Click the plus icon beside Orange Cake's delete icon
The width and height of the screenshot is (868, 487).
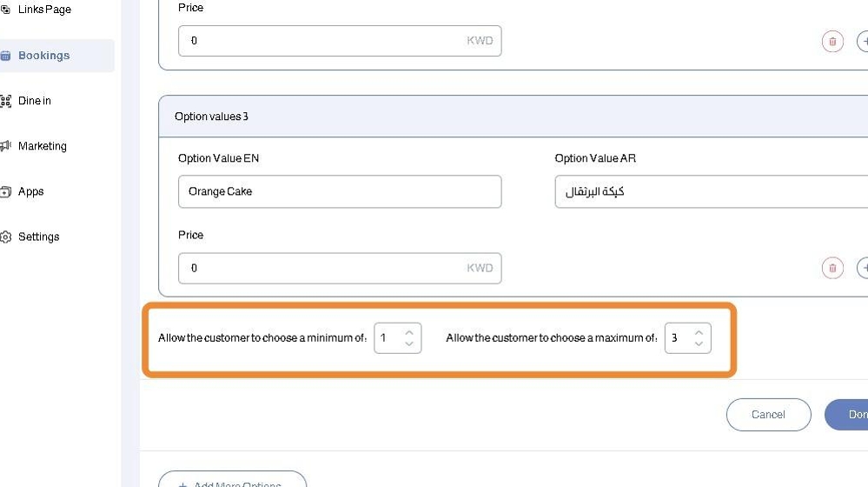pos(863,268)
